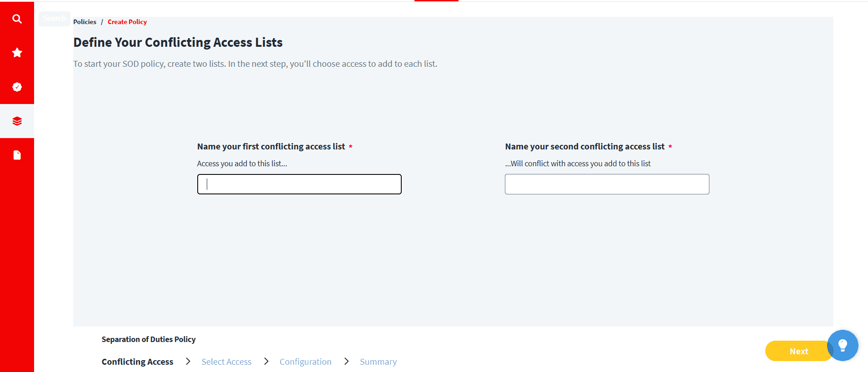Click the first conflicting access list field

[x=299, y=184]
